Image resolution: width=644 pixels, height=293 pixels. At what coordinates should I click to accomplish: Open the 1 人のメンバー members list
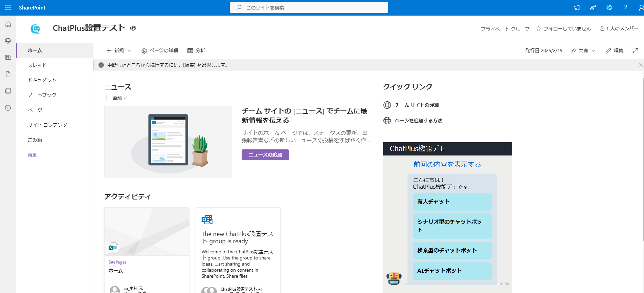[x=619, y=28]
